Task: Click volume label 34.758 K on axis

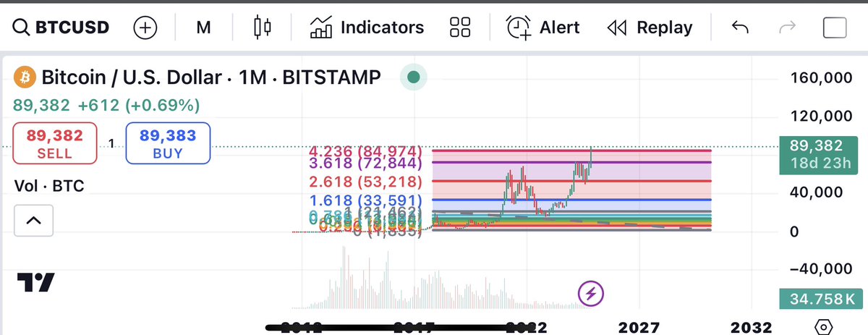Action: point(820,297)
